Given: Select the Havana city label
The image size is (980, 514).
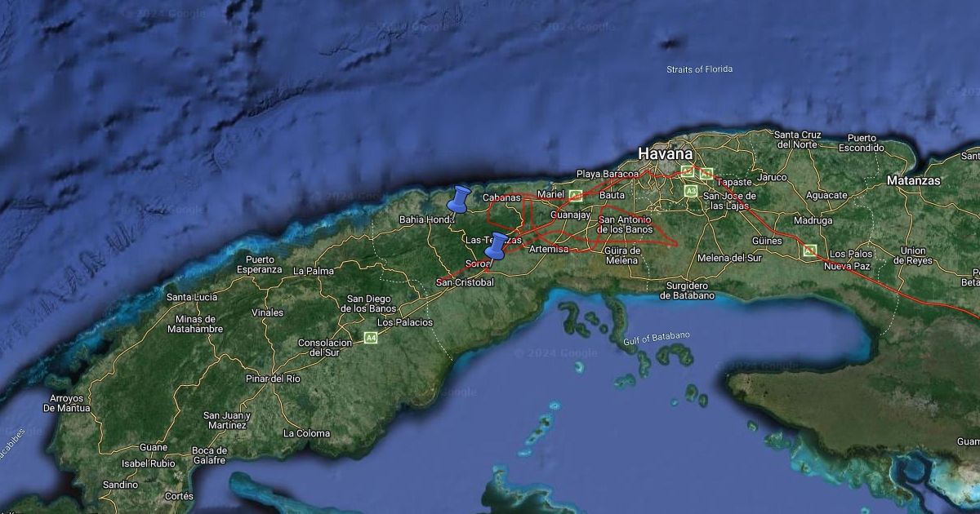Looking at the screenshot, I should (x=666, y=153).
